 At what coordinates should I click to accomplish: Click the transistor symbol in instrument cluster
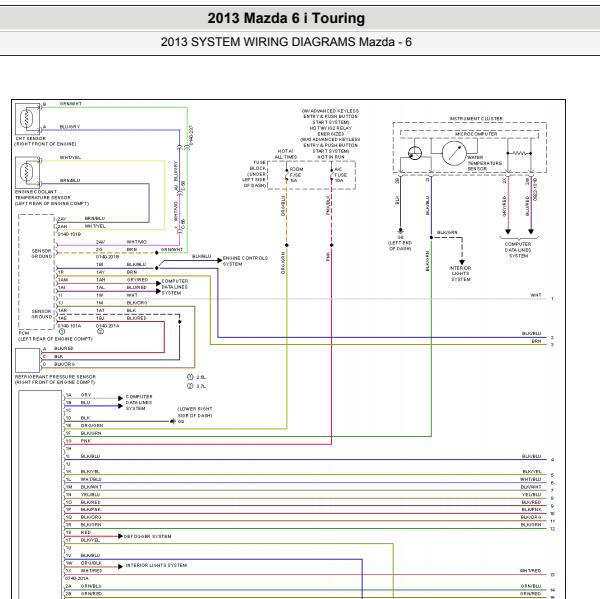(415, 153)
